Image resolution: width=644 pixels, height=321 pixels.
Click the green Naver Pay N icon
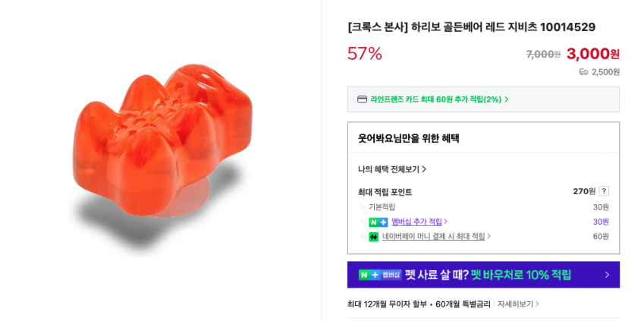[x=373, y=237]
